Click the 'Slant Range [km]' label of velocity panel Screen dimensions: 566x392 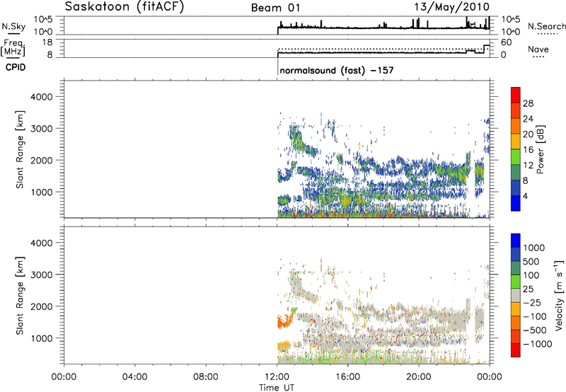point(20,295)
